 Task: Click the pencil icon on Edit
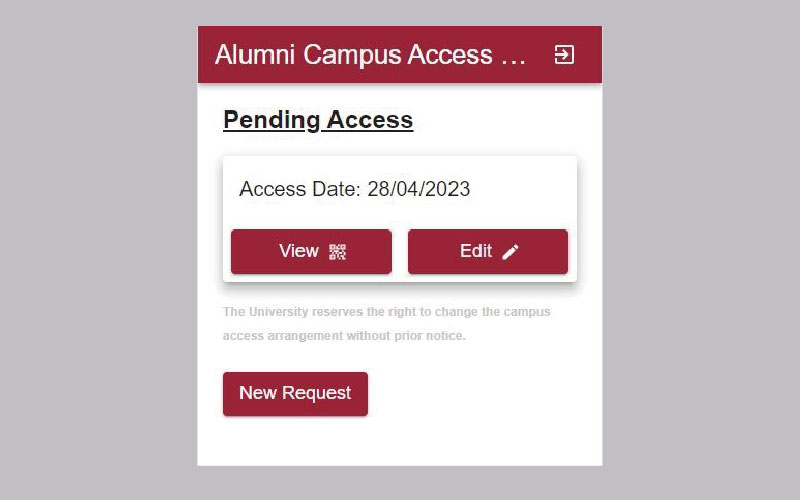(x=510, y=252)
